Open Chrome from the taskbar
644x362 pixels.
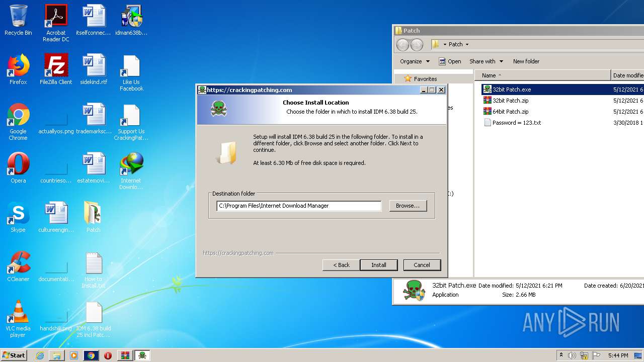[x=91, y=355]
